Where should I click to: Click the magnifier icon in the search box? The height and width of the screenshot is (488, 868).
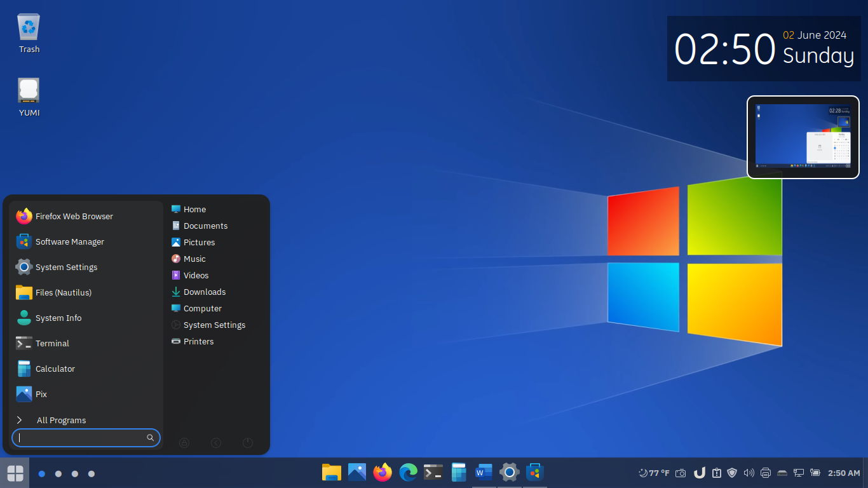click(x=151, y=438)
